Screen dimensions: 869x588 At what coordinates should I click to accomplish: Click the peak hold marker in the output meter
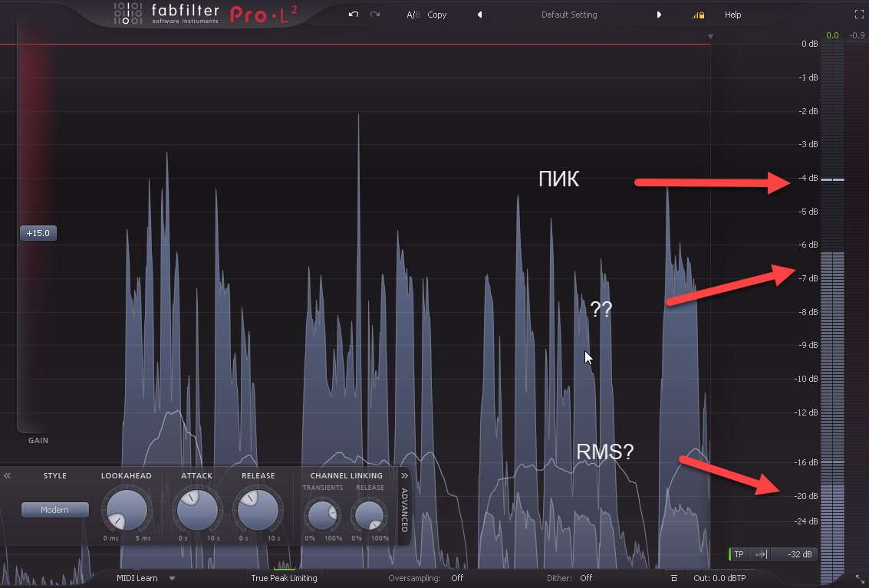tap(832, 179)
